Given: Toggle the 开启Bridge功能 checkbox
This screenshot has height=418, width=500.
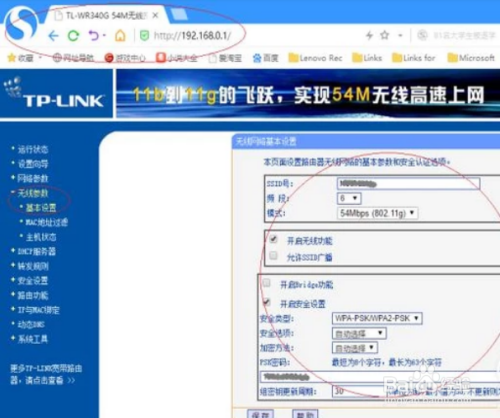Looking at the screenshot, I should (x=266, y=283).
